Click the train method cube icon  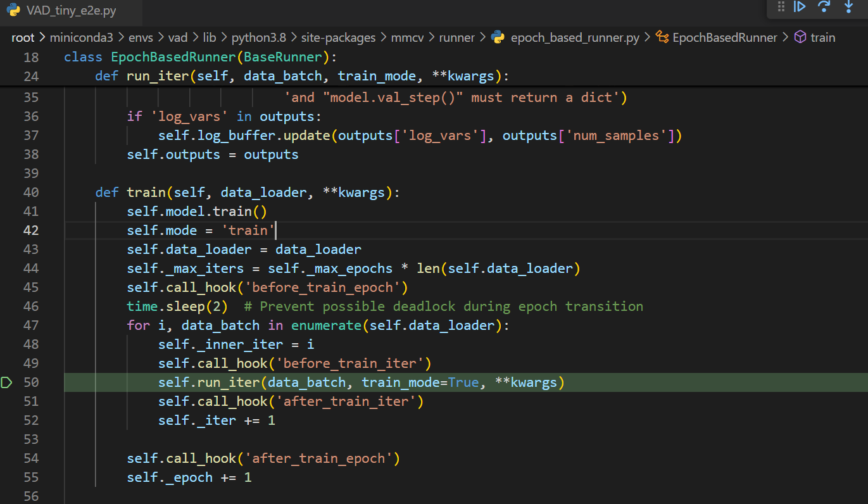click(800, 37)
